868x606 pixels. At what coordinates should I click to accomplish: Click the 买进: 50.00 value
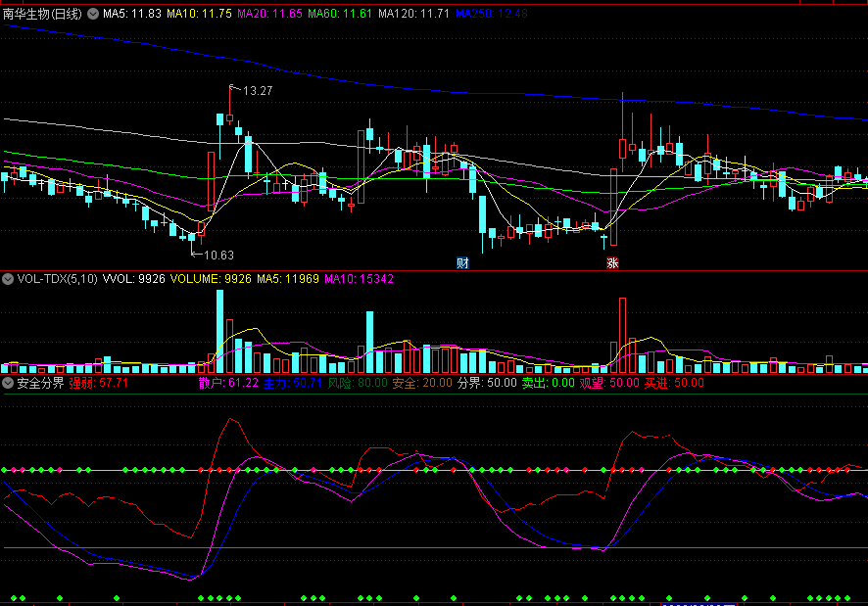tap(674, 383)
